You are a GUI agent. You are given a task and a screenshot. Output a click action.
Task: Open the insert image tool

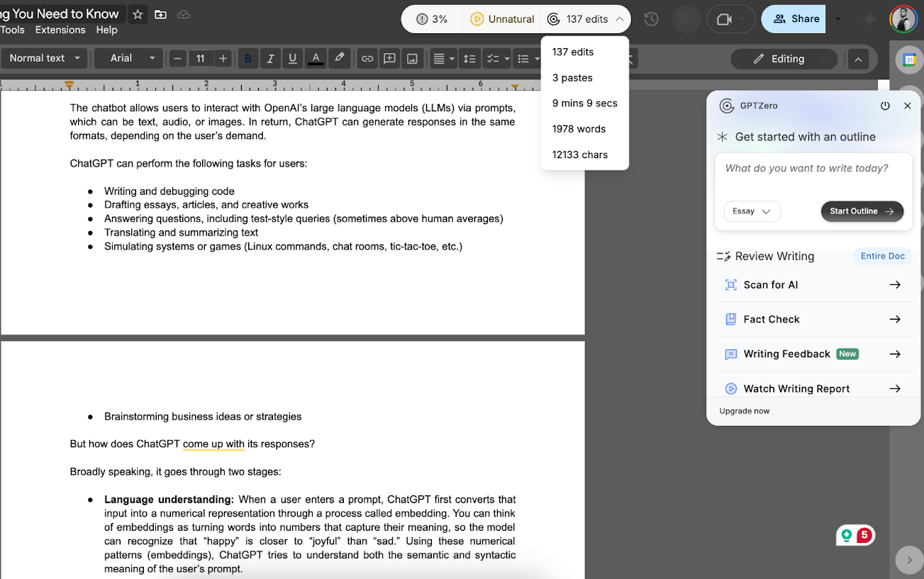412,58
